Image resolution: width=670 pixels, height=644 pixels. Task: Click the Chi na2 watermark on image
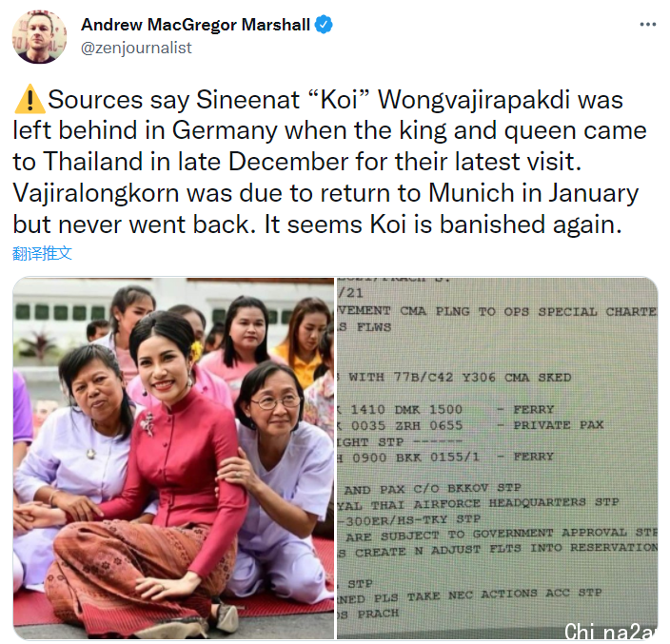tap(610, 632)
